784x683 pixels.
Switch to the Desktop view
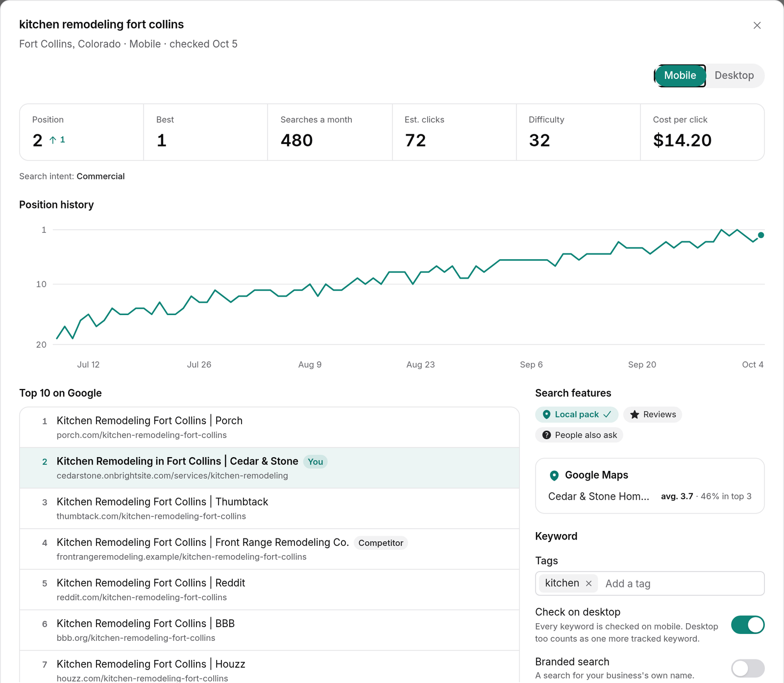point(734,75)
